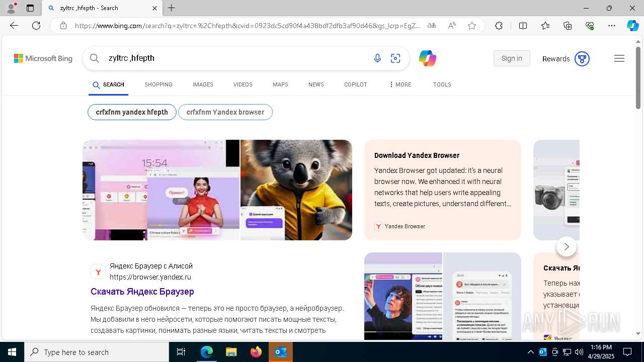Open Edge settings and more menu
Image resolution: width=644 pixels, height=362 pixels.
coord(612,26)
